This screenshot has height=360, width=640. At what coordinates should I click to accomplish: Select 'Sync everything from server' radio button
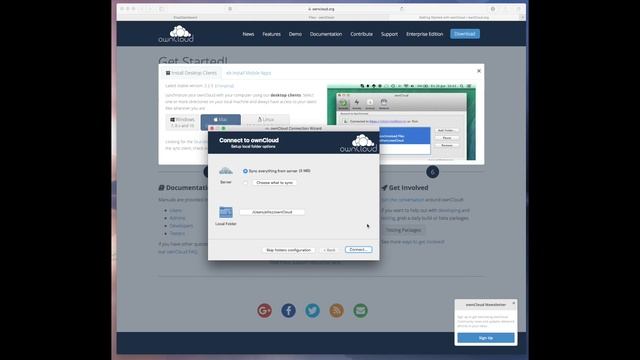click(245, 171)
